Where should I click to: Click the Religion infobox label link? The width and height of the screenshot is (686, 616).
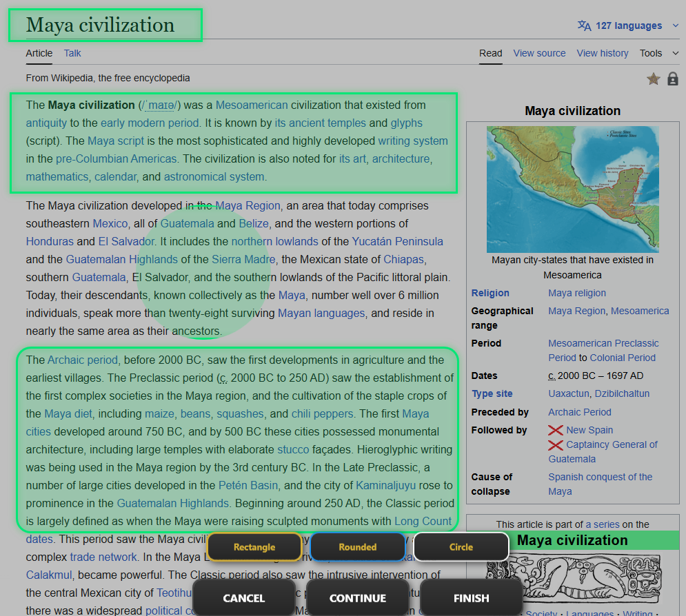click(x=490, y=294)
